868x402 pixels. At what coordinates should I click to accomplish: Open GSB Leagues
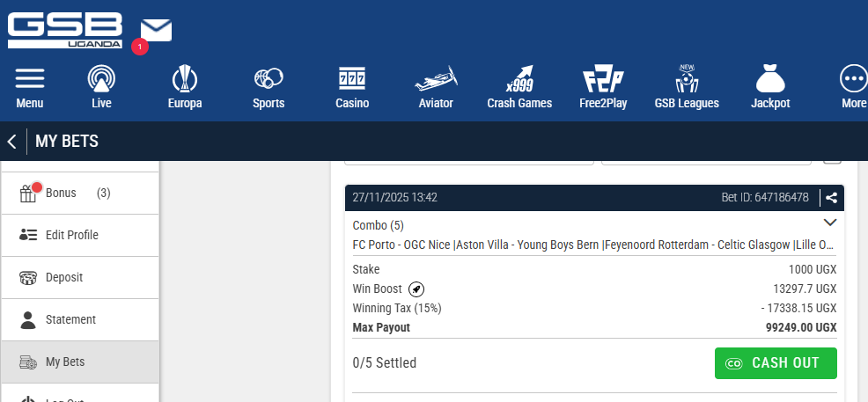(687, 87)
